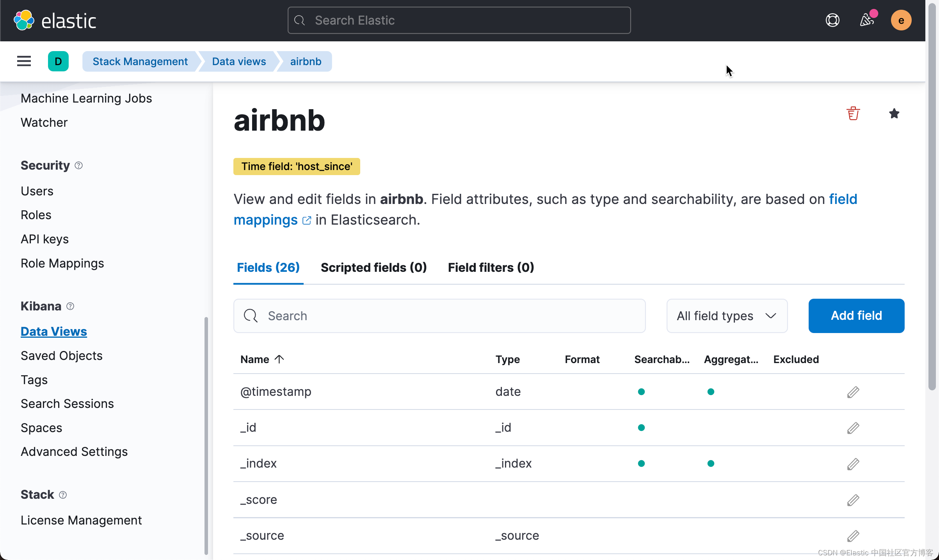Click the @timestamp field name

click(x=276, y=392)
